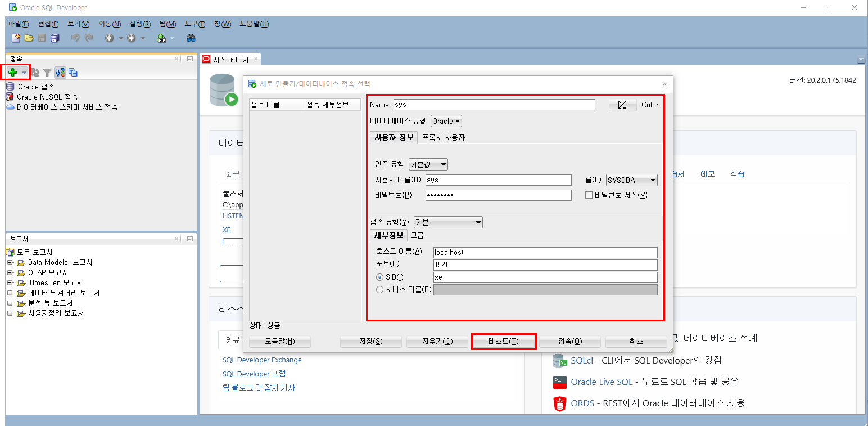Open the SQL Developer Exchange link
This screenshot has width=868, height=426.
tap(262, 360)
